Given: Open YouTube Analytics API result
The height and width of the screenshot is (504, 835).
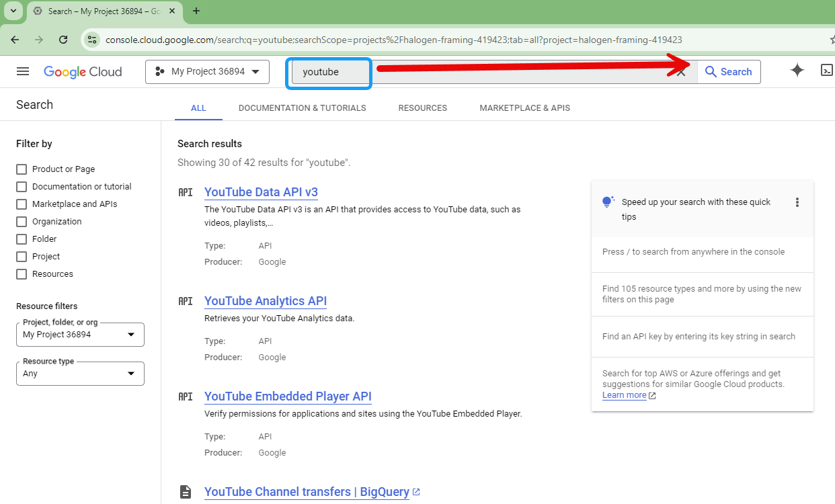Looking at the screenshot, I should tap(266, 301).
